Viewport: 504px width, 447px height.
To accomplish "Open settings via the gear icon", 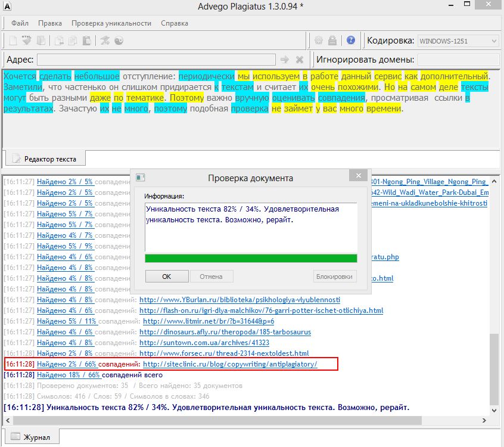I will coord(319,41).
